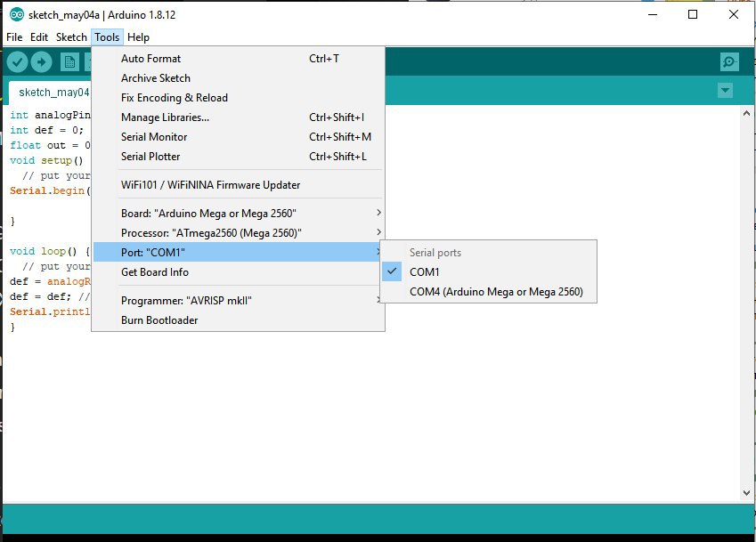Choose Burn Bootloader
This screenshot has width=756, height=542.
pos(239,320)
